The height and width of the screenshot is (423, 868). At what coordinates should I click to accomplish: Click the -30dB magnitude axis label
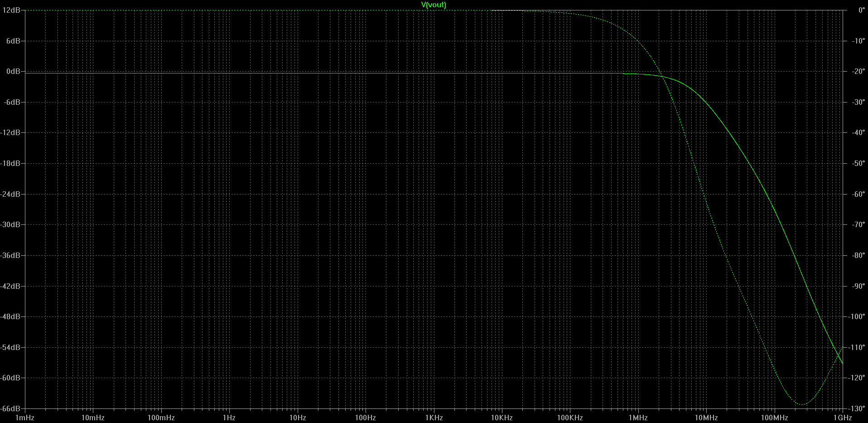coord(10,224)
